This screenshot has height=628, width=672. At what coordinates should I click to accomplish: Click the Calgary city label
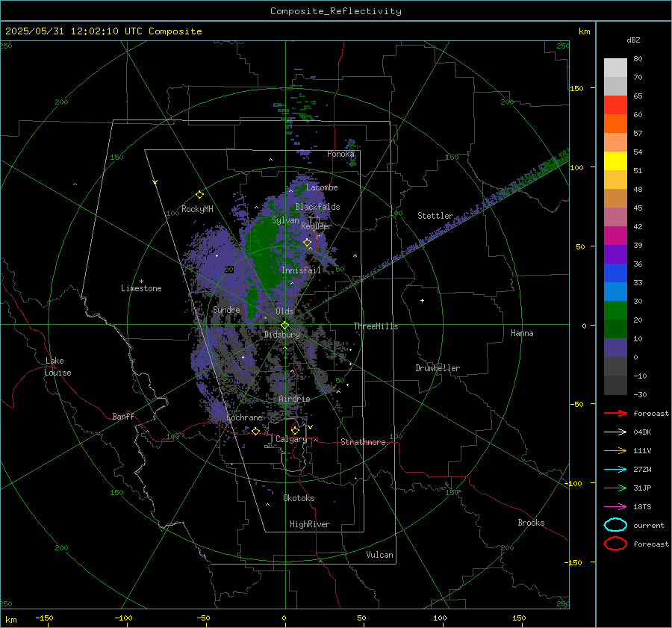[291, 439]
